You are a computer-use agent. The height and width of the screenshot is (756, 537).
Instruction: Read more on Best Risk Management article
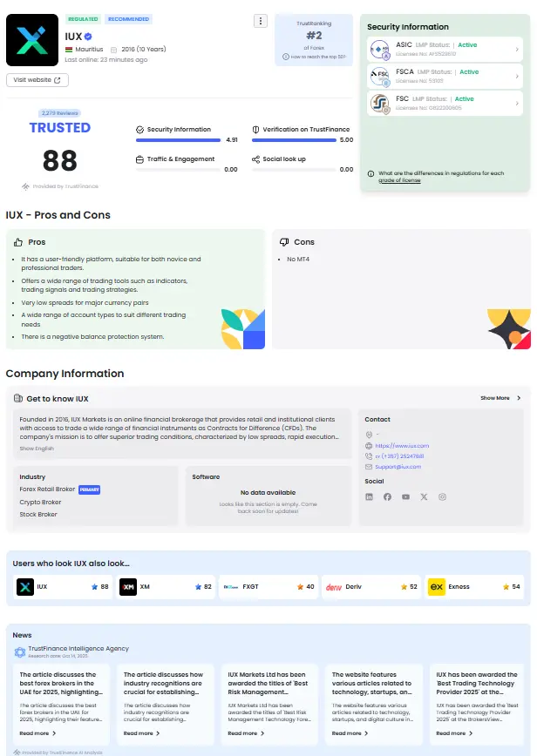tap(246, 733)
